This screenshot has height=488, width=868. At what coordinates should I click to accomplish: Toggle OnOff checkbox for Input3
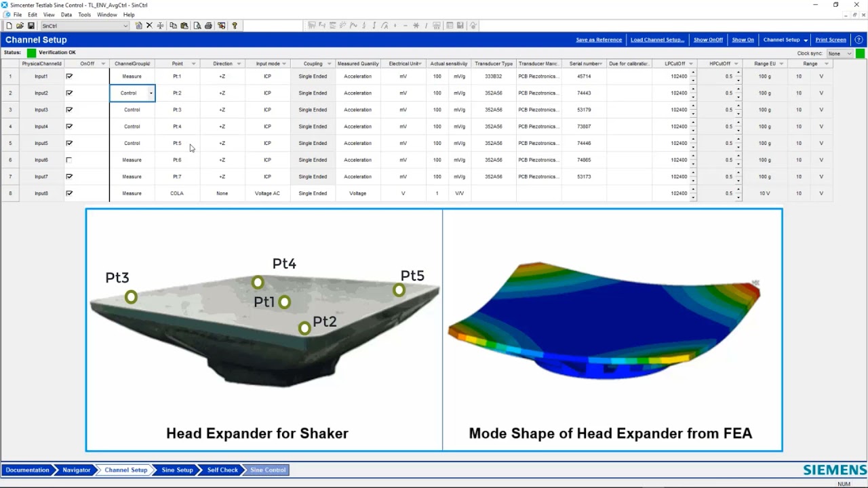68,110
